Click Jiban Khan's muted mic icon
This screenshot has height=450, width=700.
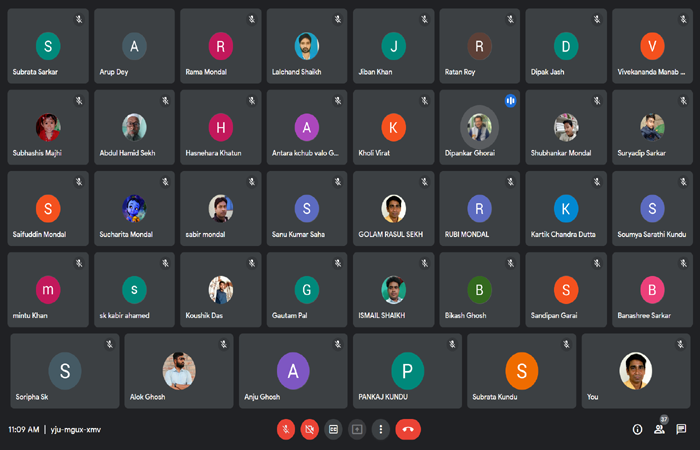(x=425, y=19)
